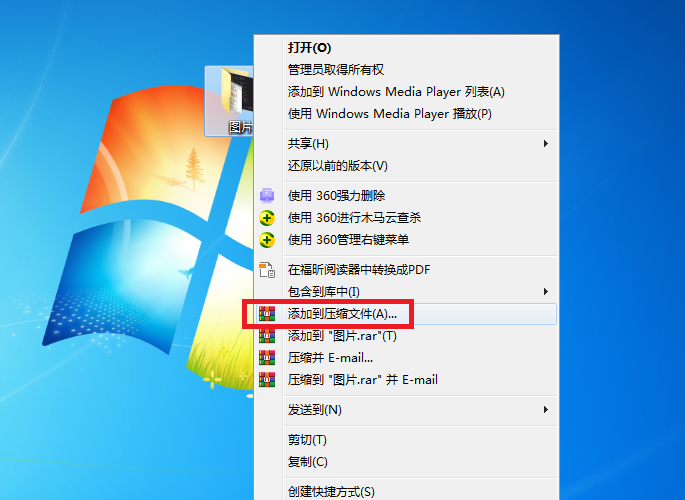Choose 使用 Windows Media Player 播放(P)

(389, 114)
